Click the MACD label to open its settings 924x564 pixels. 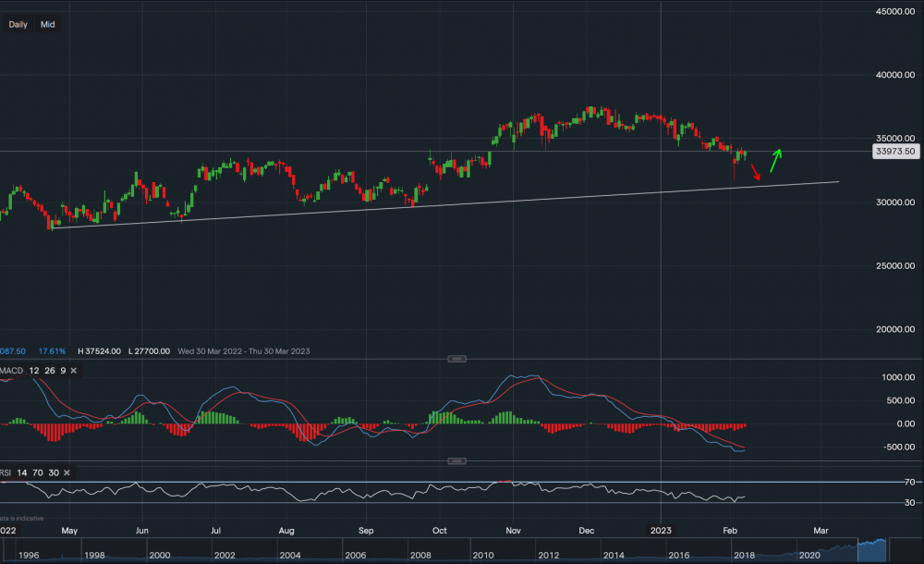coord(8,370)
